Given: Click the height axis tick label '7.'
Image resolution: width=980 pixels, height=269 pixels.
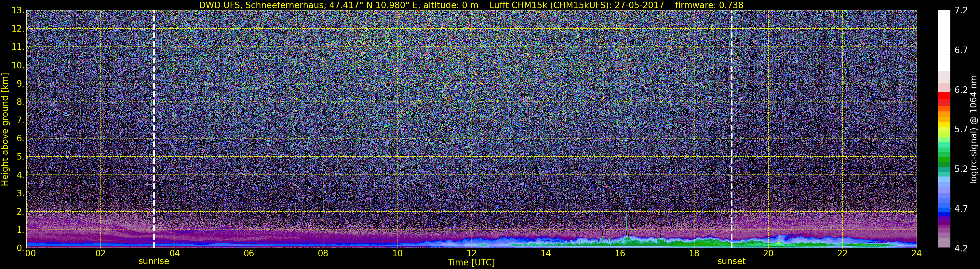Looking at the screenshot, I should pyautogui.click(x=20, y=120).
